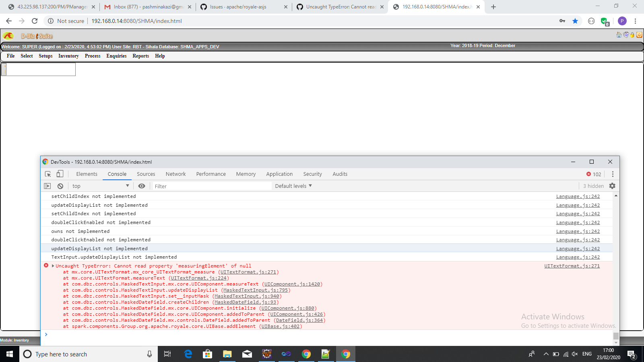The image size is (644, 362).
Task: Switch to the Performance tab
Action: pos(211,174)
